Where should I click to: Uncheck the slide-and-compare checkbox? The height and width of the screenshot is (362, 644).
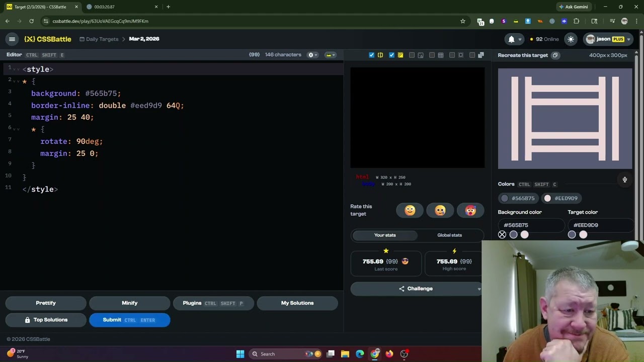[x=371, y=55]
